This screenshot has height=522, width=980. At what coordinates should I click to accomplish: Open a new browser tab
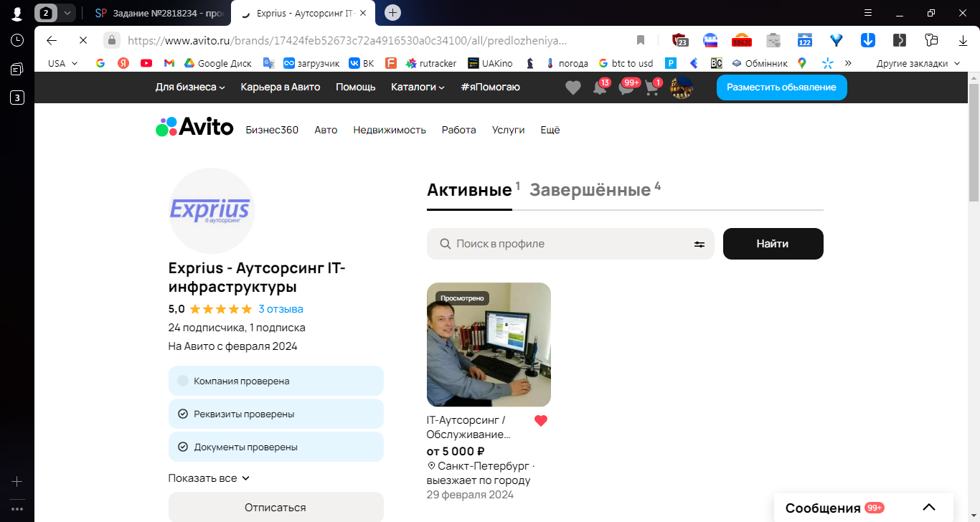[392, 12]
